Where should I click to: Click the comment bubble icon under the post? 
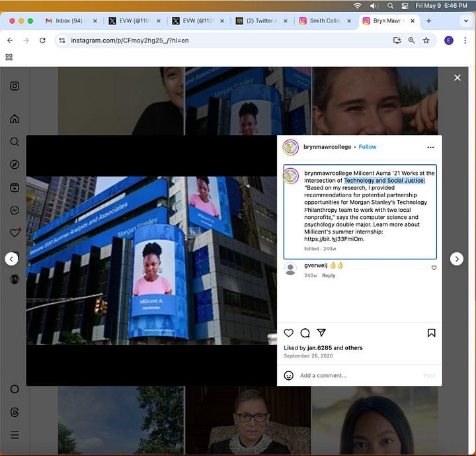(x=305, y=333)
